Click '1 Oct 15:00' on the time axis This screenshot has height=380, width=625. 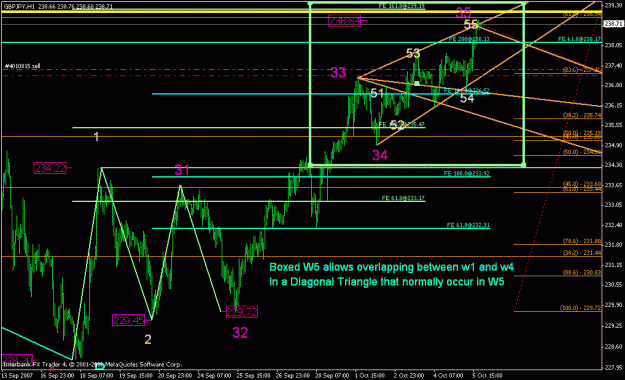coord(370,376)
